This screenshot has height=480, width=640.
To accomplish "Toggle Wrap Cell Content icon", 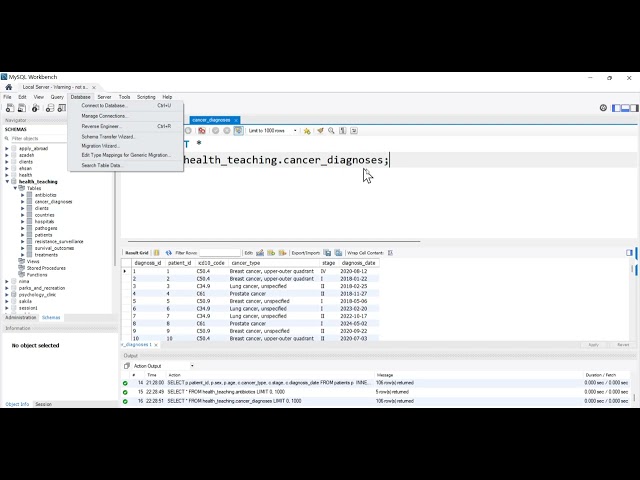I will [390, 253].
